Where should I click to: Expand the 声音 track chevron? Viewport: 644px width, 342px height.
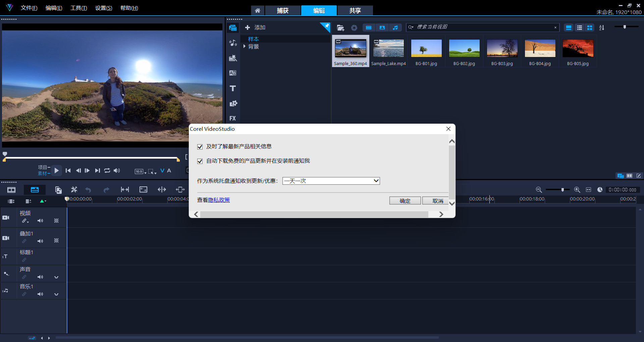pos(56,277)
